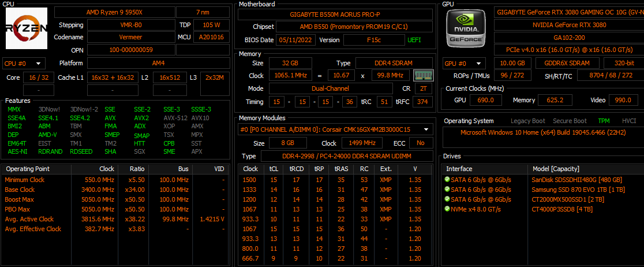Screen dimensions: 644x267
Task: Click the 8704 / 68 / 272 shaders field
Action: coord(611,75)
